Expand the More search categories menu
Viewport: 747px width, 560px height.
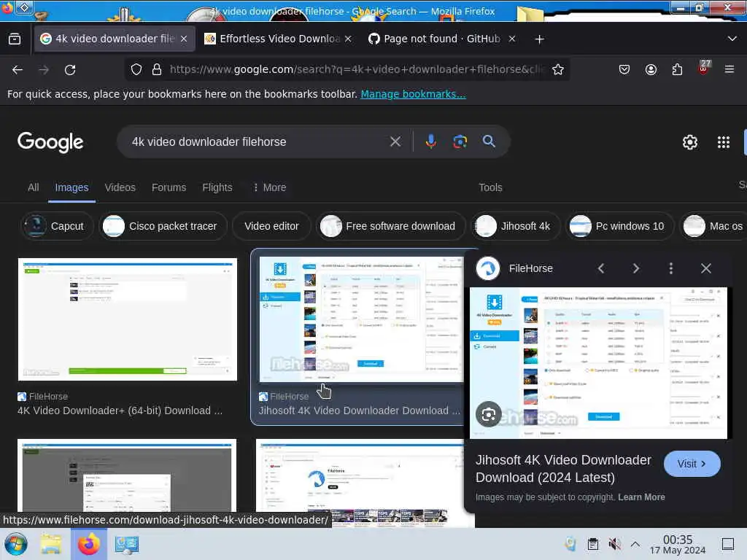[269, 187]
